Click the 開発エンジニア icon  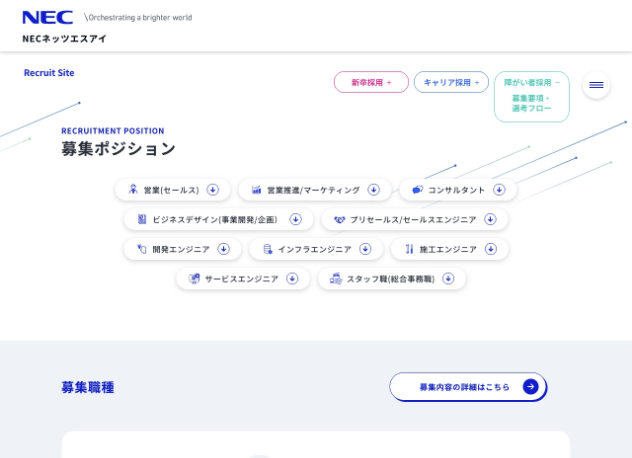(x=141, y=249)
